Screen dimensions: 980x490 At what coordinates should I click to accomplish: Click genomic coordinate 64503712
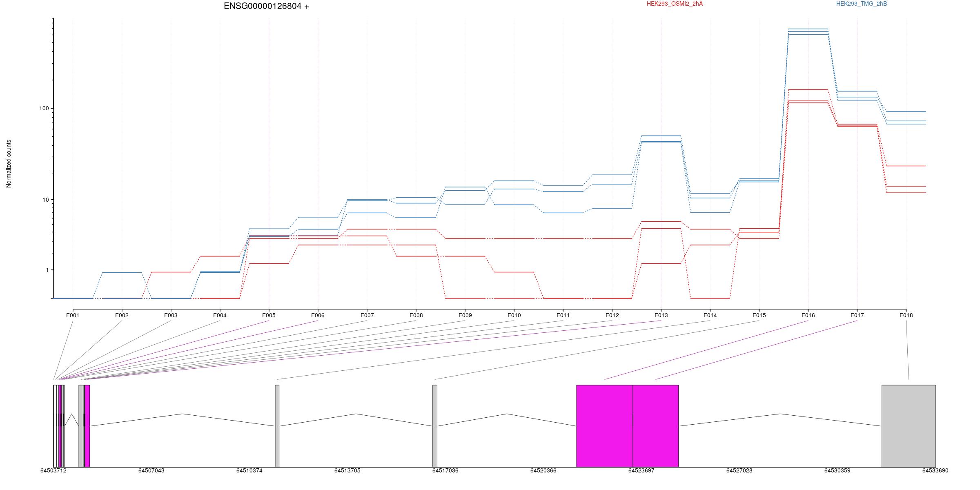[x=53, y=470]
